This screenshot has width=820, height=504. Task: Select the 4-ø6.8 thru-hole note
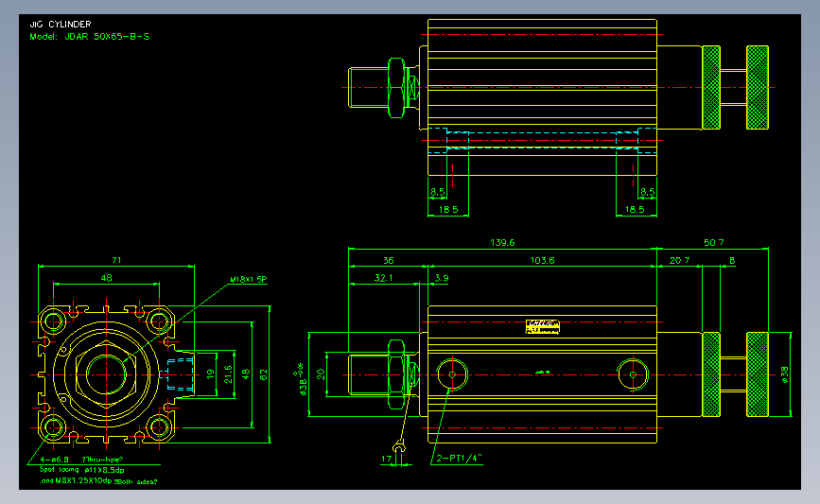coord(81,460)
